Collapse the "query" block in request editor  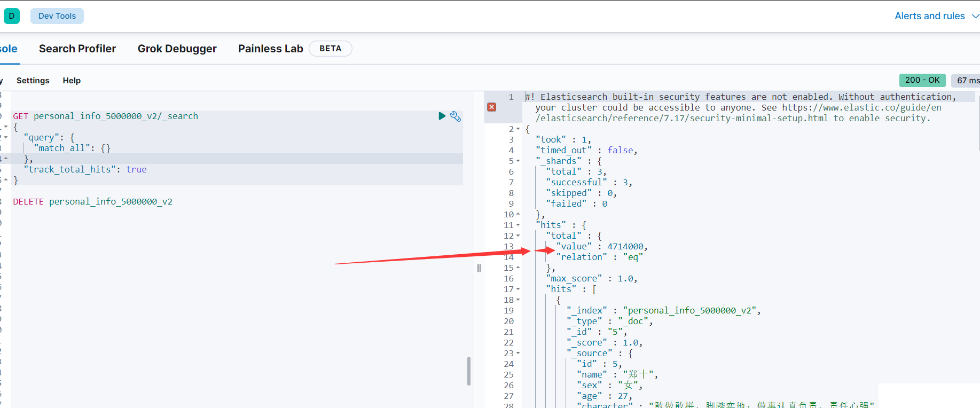[6, 137]
